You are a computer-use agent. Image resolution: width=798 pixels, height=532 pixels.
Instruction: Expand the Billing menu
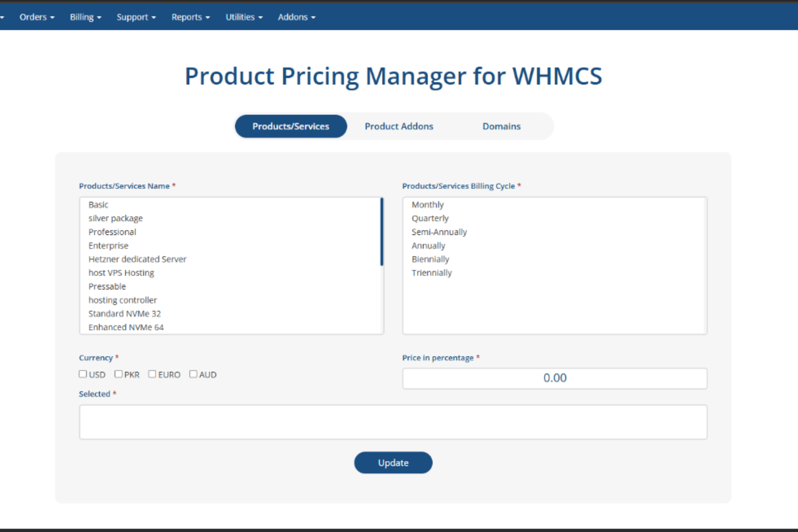coord(85,17)
